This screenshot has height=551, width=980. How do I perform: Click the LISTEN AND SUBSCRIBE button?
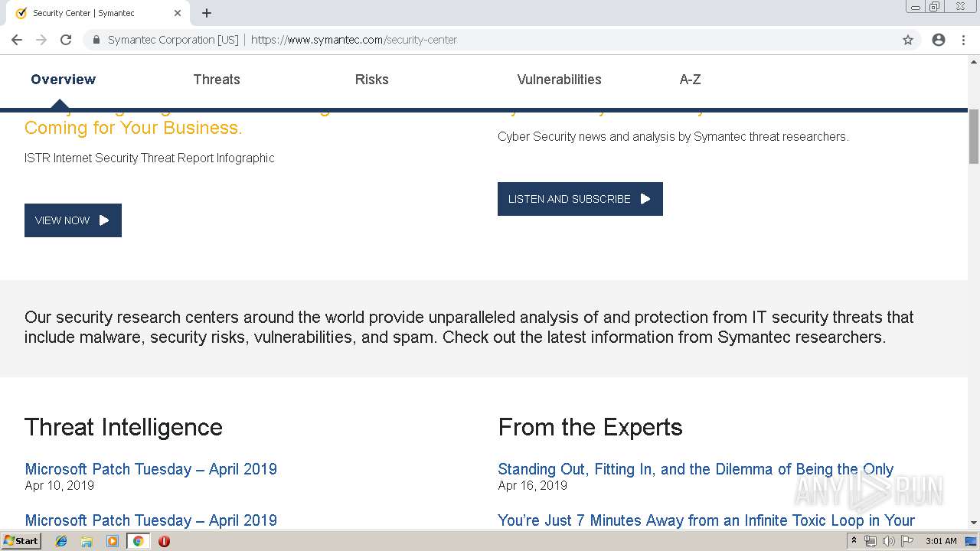(580, 199)
